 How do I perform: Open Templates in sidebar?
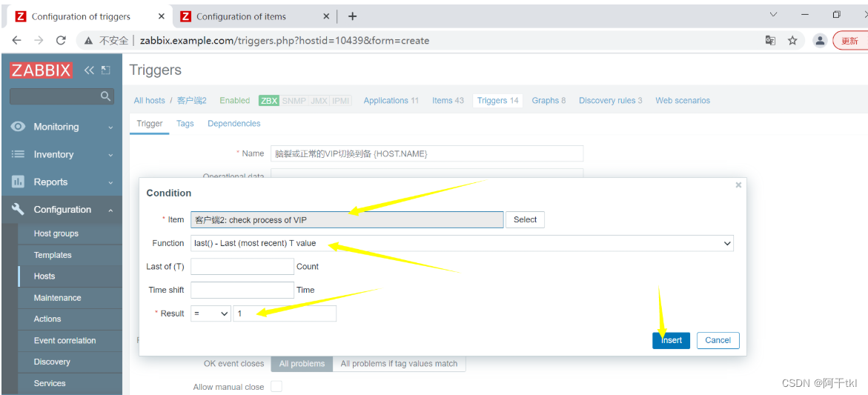coord(53,255)
